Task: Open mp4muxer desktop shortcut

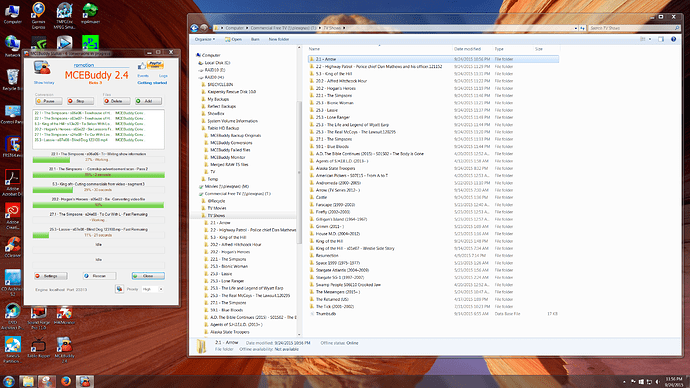Action: point(90,13)
